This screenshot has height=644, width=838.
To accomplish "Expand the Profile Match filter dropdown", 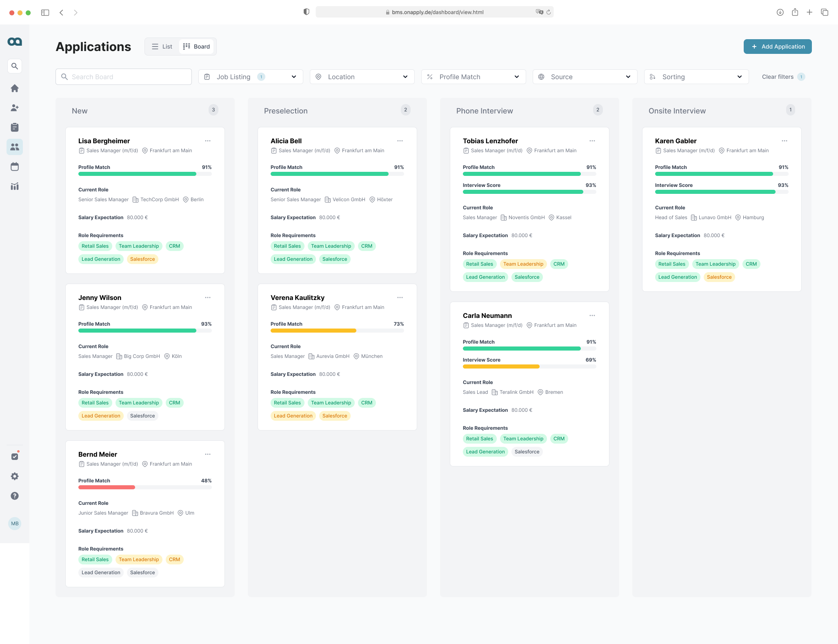I will coord(473,77).
